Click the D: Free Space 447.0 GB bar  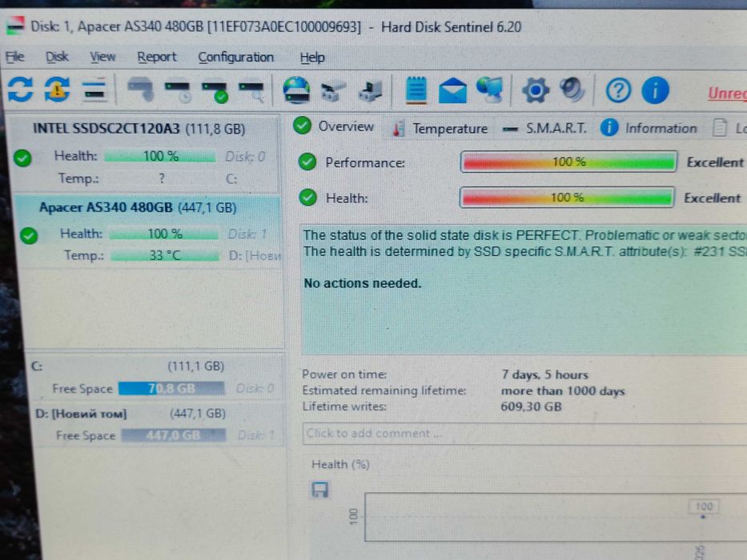[x=174, y=435]
